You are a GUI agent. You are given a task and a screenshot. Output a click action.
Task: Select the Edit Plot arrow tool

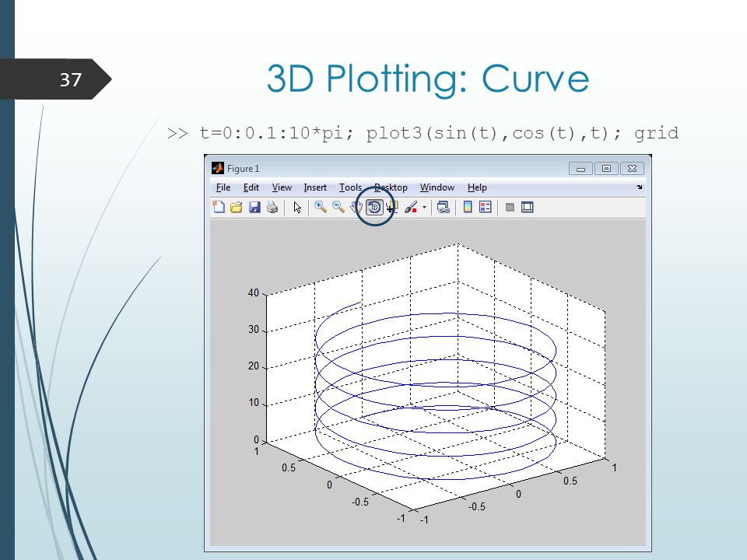click(297, 207)
